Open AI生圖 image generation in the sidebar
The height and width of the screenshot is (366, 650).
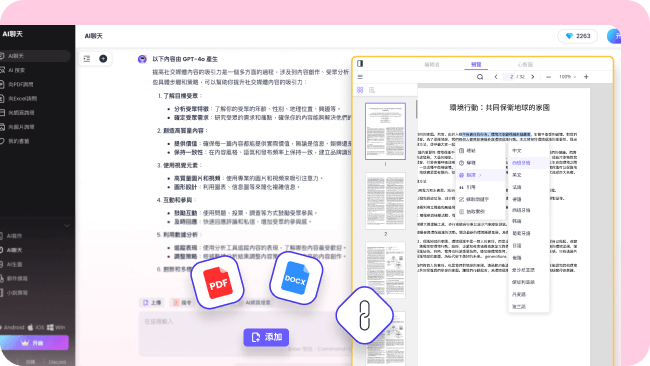click(15, 264)
